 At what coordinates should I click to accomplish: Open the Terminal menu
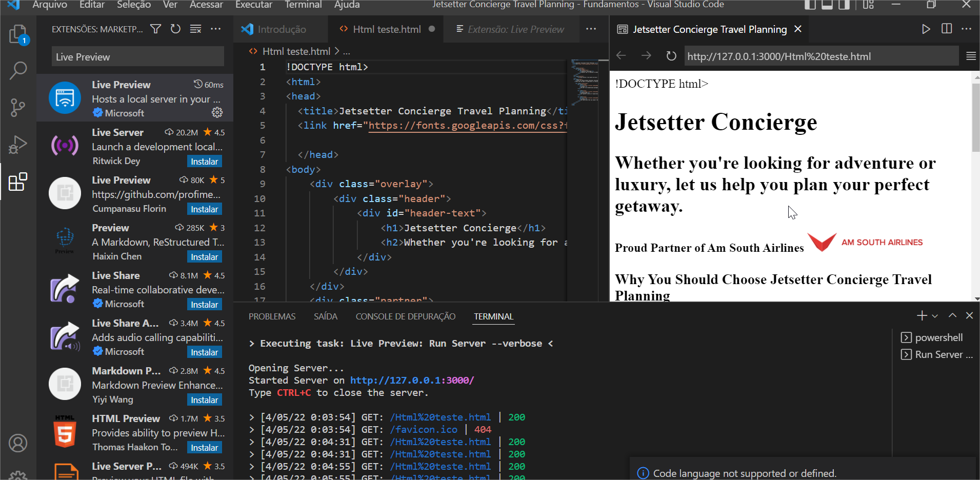303,5
